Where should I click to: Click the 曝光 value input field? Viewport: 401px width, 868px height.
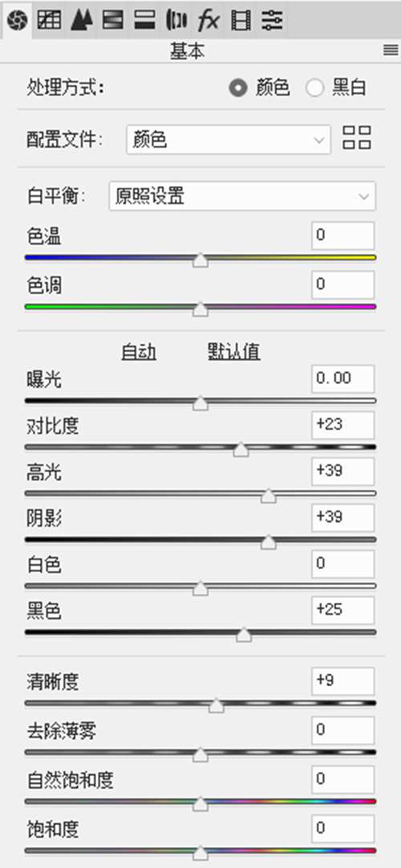[342, 378]
